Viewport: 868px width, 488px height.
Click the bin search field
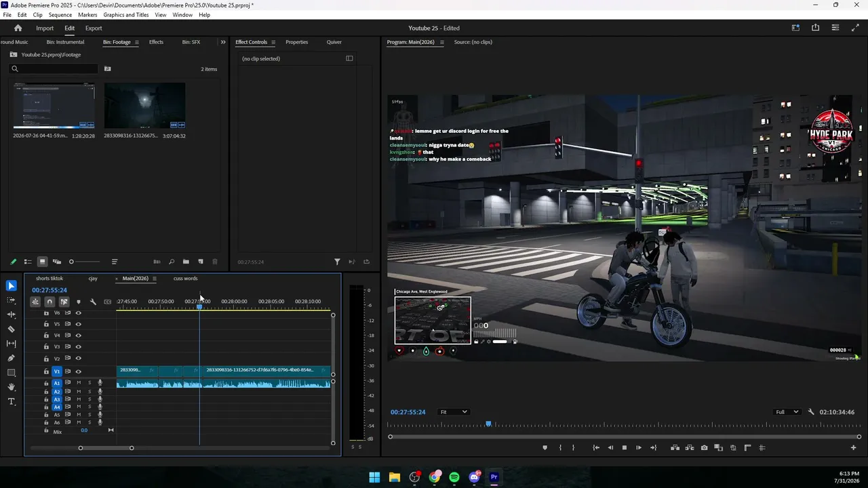[x=54, y=68]
